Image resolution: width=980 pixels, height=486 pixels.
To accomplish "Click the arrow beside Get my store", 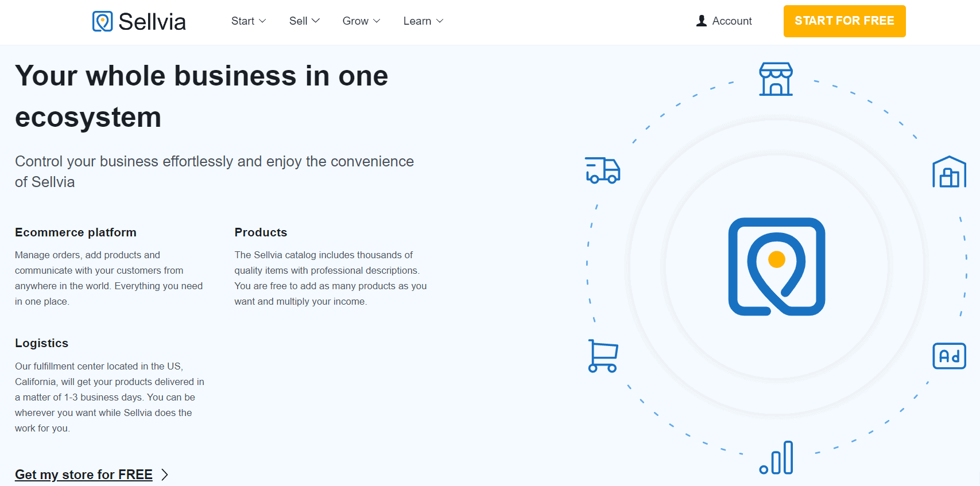I will (165, 475).
